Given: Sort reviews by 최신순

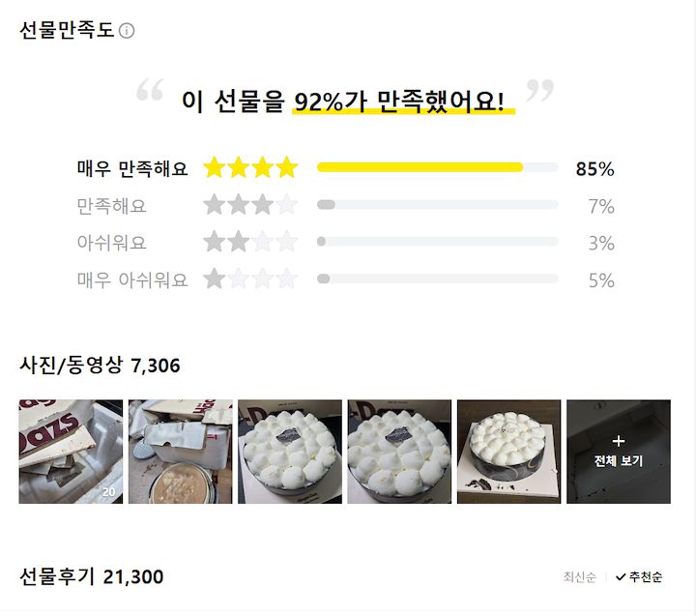Looking at the screenshot, I should coord(578,577).
